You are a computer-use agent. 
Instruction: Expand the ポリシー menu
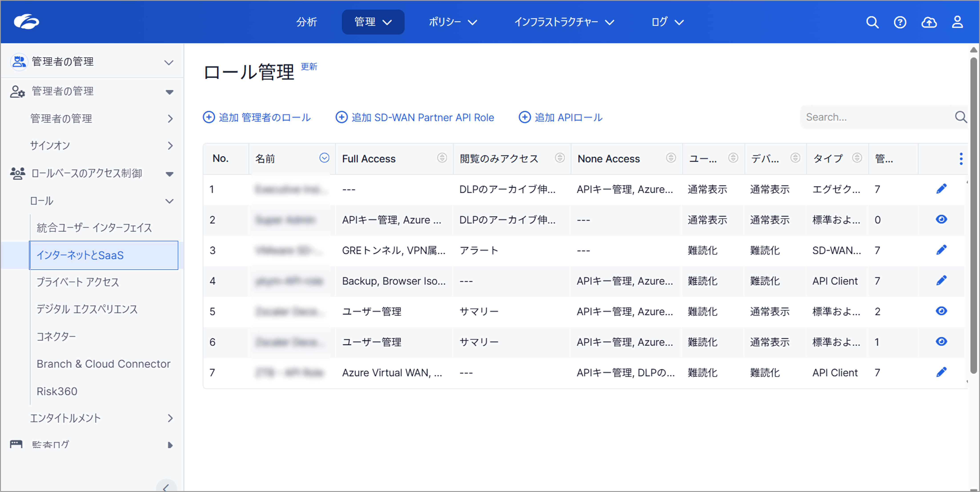pos(452,22)
